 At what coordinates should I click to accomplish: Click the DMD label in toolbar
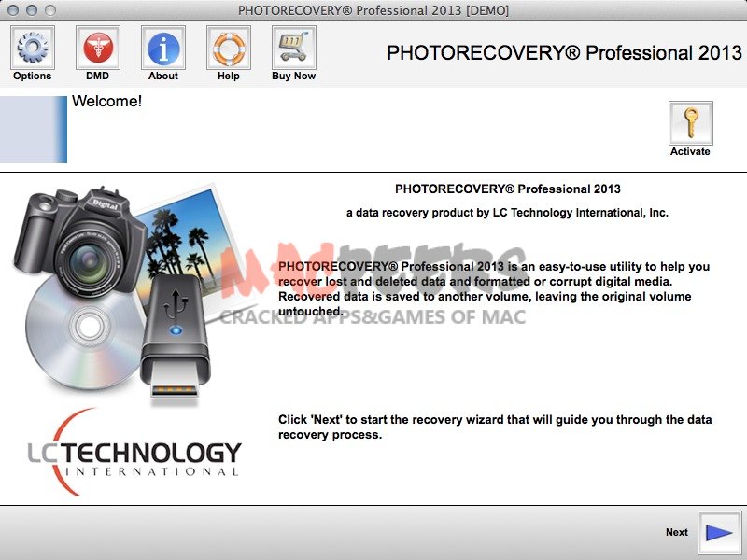[98, 76]
